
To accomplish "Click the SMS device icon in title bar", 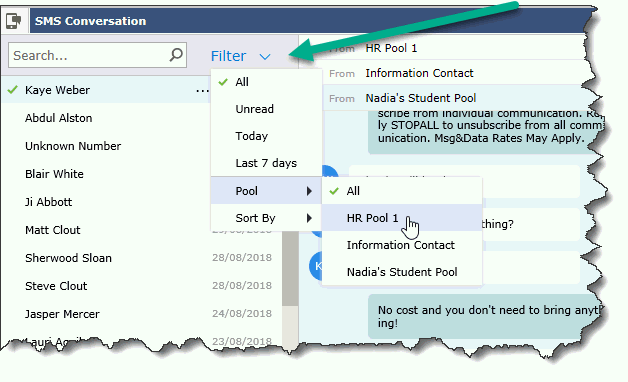I will click(14, 21).
